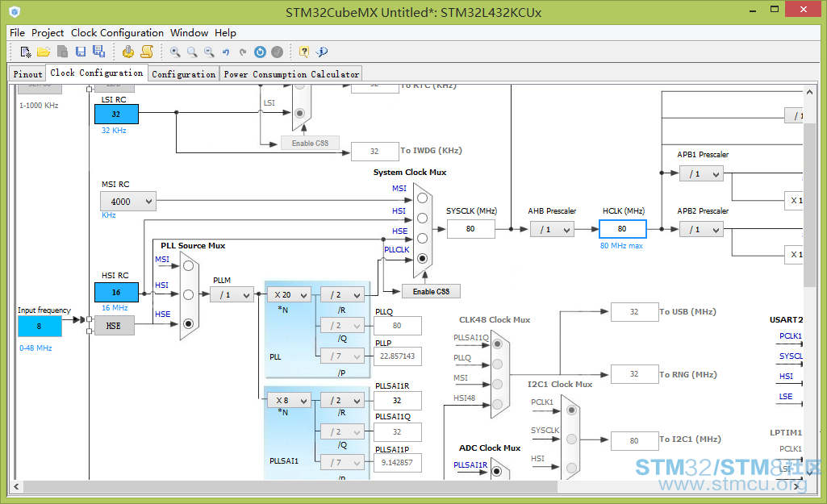Viewport: 827px width, 504px height.
Task: Click the scroll left arrow
Action: (16, 486)
